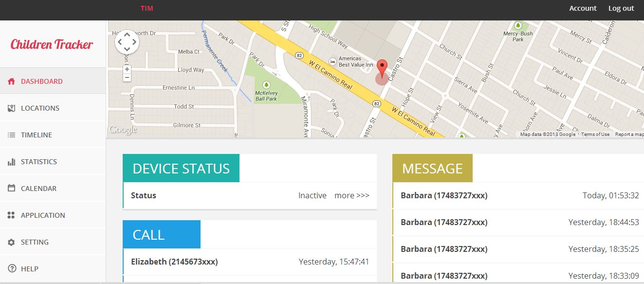Click the red map location pin
Screen dimensions: 644x284
point(383,69)
